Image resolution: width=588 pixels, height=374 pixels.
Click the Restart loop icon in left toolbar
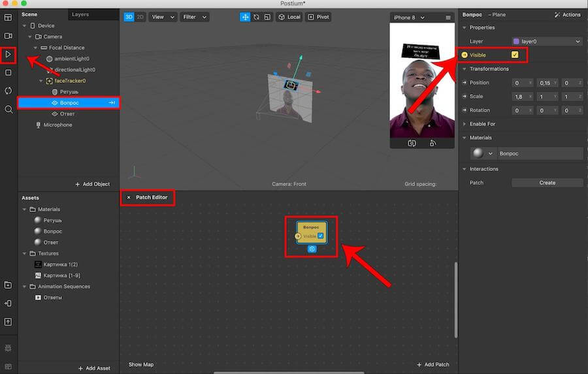[8, 91]
